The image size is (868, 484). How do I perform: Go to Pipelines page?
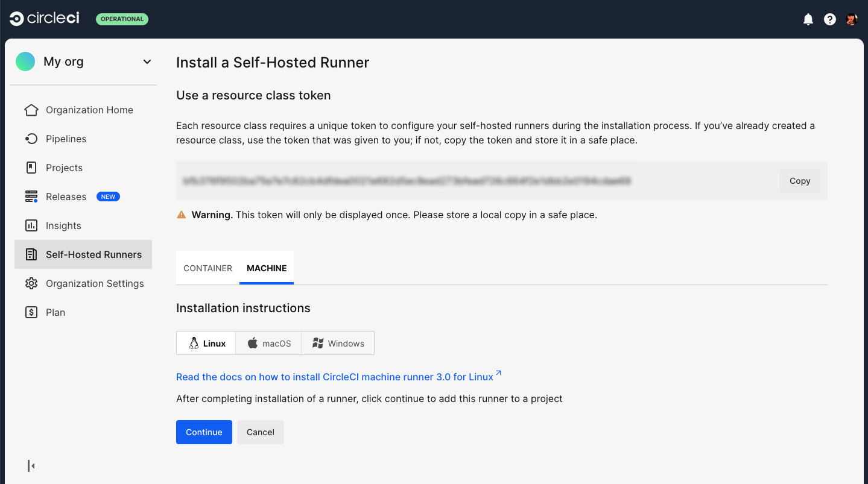[x=83, y=139]
